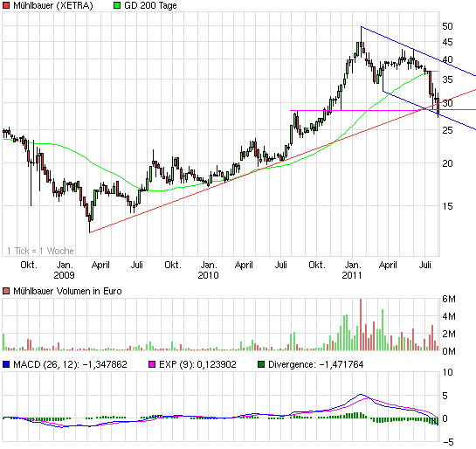
Task: Click the 'Jan. 2011' time axis label
Action: pos(352,270)
